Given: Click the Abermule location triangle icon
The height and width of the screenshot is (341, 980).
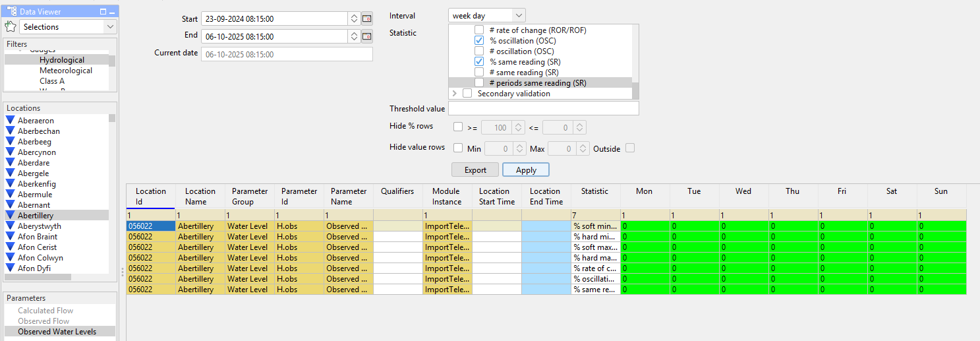Looking at the screenshot, I should [x=10, y=195].
